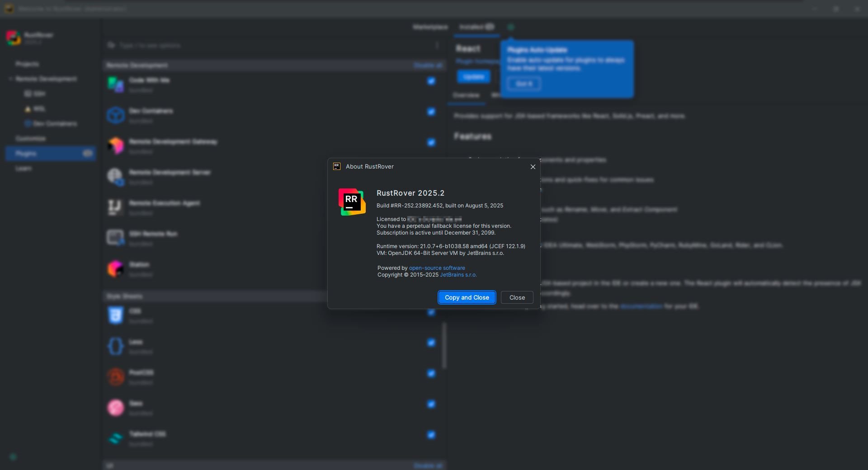Collapse the Remote Development tree node
This screenshot has width=868, height=470.
10,79
